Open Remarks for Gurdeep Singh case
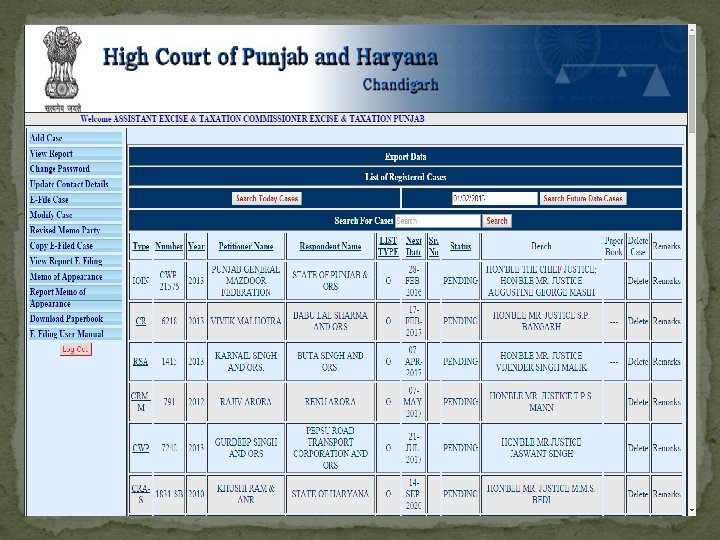The image size is (720, 540). [666, 448]
